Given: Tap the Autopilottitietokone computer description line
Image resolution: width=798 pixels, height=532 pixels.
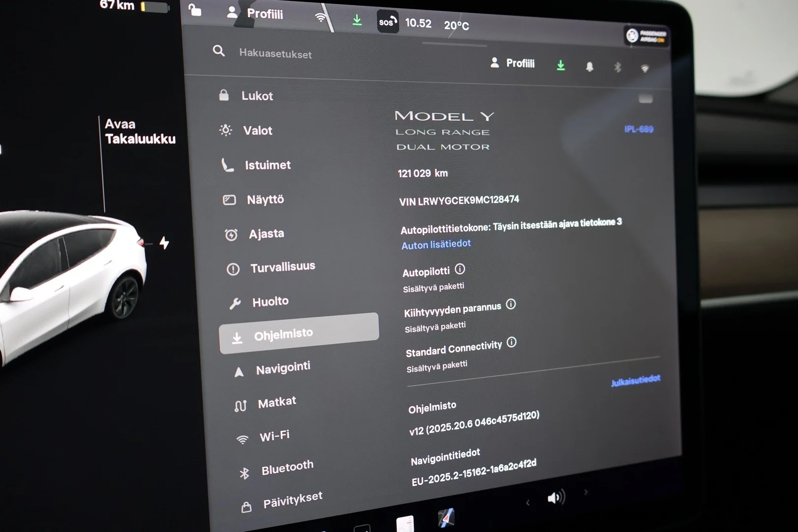Looking at the screenshot, I should coord(511,226).
